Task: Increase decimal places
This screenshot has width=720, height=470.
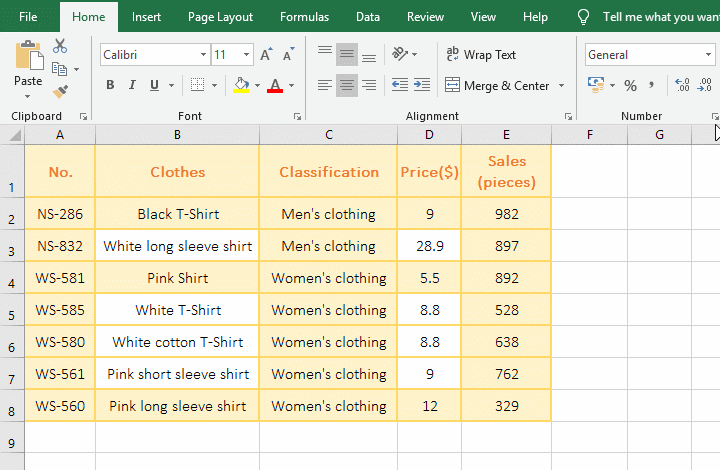Action: tap(682, 85)
